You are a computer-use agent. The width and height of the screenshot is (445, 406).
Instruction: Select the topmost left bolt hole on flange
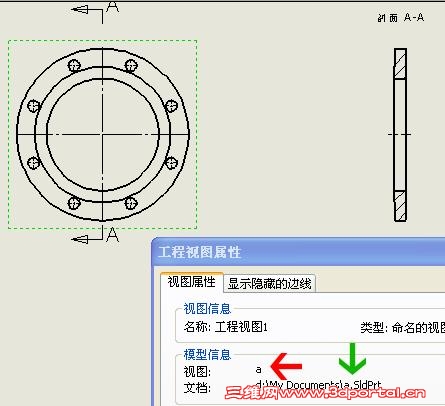[x=74, y=66]
